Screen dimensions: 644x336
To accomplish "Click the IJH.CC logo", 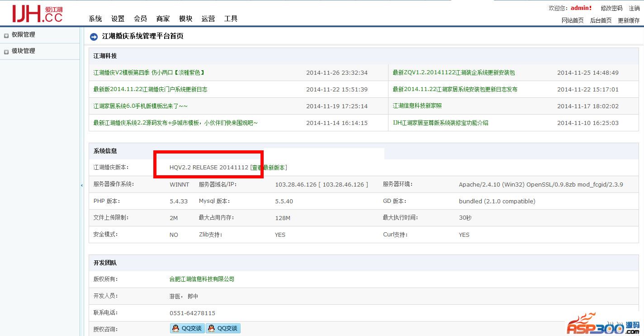I will click(x=37, y=14).
